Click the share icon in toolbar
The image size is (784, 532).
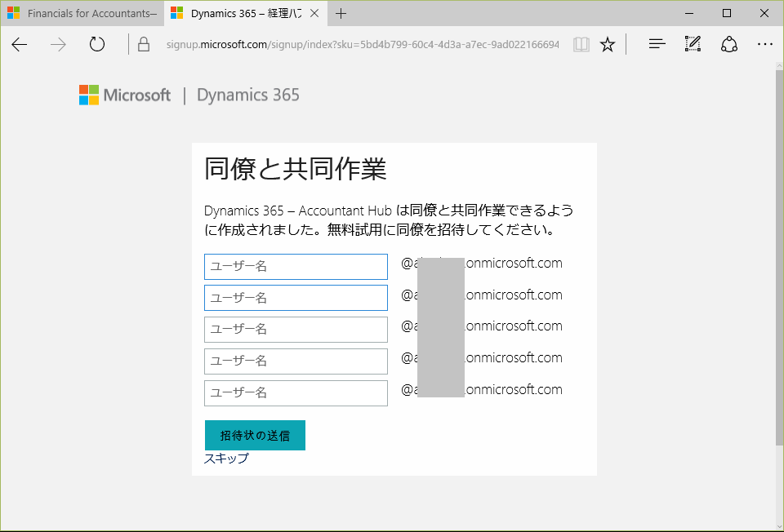click(729, 44)
